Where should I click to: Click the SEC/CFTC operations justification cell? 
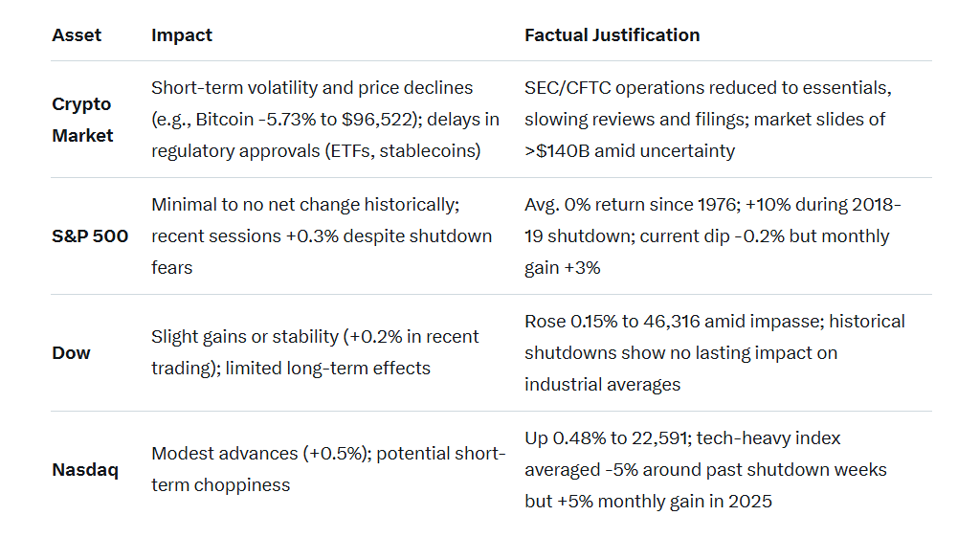708,88
